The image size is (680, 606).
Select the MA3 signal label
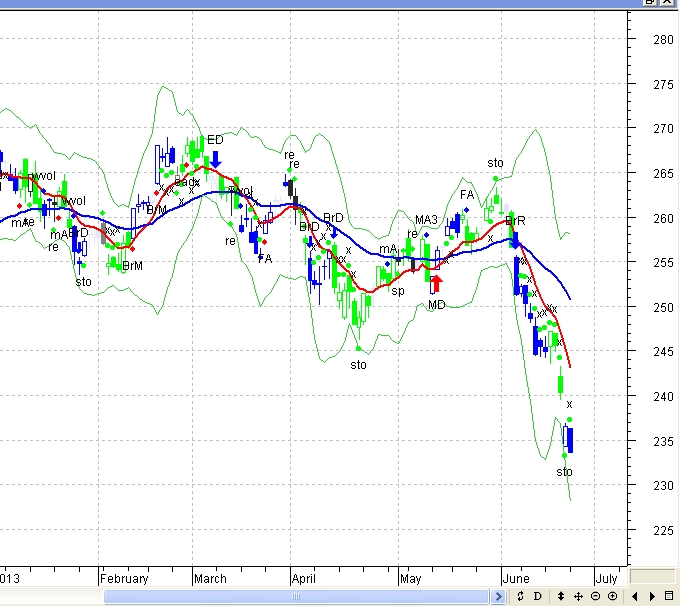(427, 220)
